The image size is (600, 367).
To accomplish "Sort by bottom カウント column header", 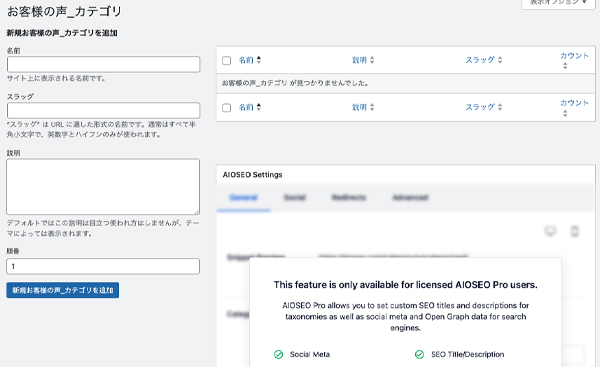I will tap(574, 103).
